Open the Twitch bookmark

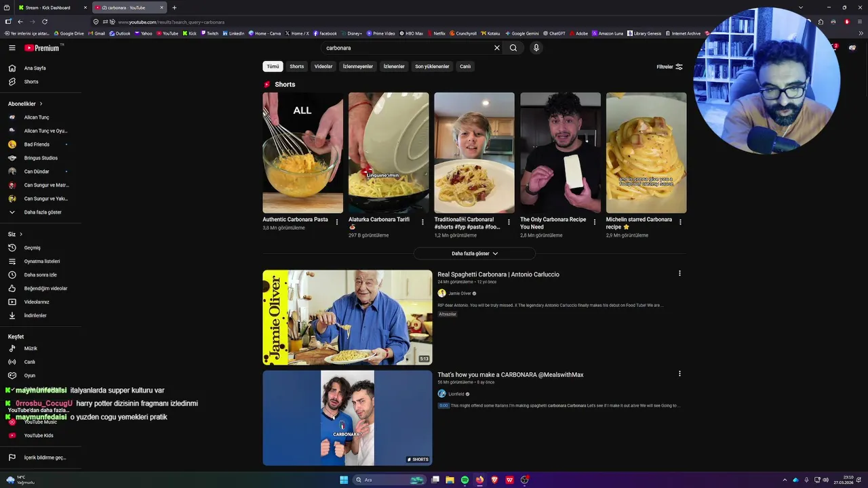click(x=210, y=33)
